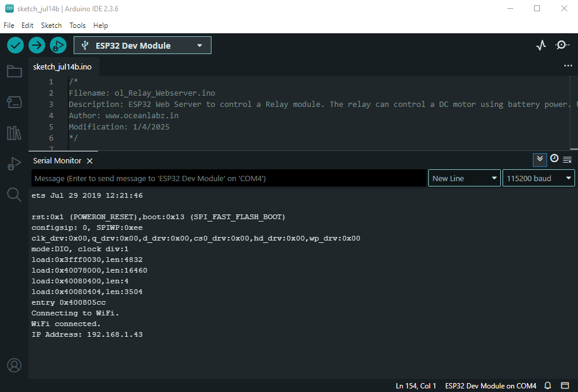Open the Debug panel sidebar icon
This screenshot has height=392, width=578.
point(14,163)
